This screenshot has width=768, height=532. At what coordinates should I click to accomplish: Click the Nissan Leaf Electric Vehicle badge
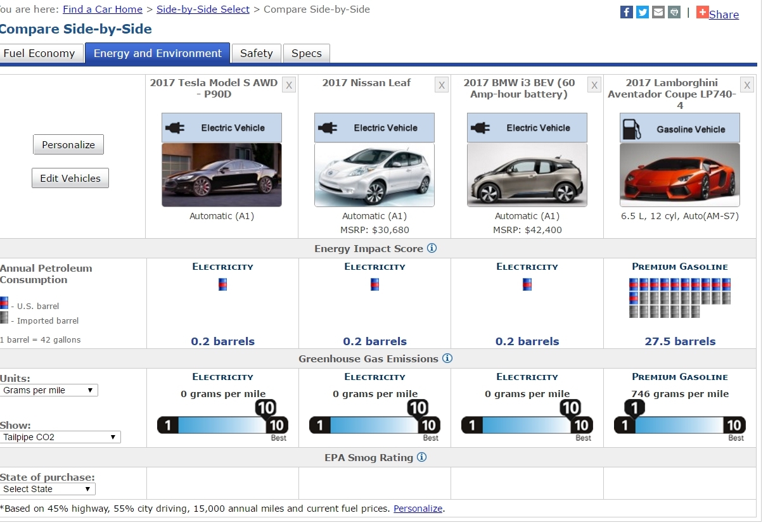[x=374, y=128]
